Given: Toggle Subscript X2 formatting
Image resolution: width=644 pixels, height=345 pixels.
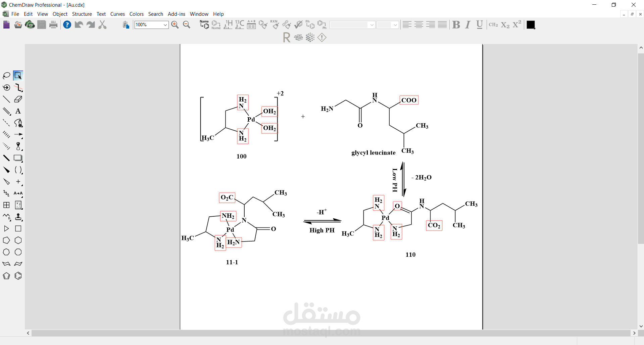Looking at the screenshot, I should point(505,25).
